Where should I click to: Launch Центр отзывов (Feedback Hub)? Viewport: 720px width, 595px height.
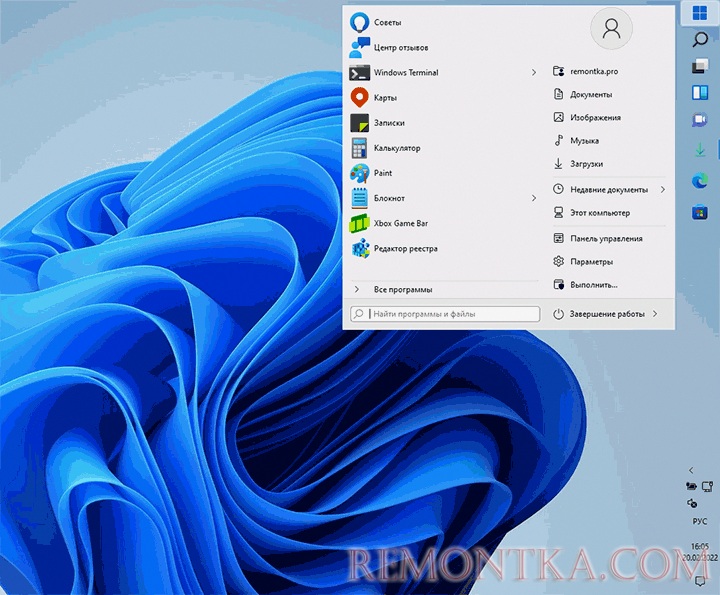coord(400,46)
